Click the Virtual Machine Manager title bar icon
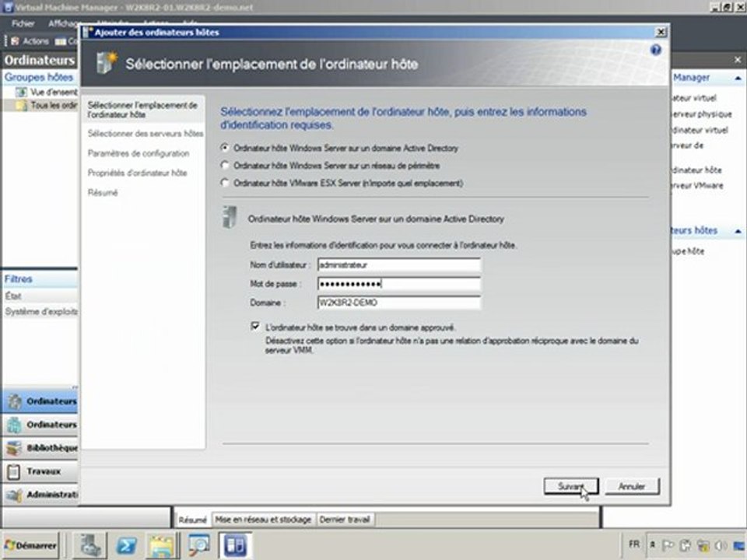 pyautogui.click(x=8, y=7)
